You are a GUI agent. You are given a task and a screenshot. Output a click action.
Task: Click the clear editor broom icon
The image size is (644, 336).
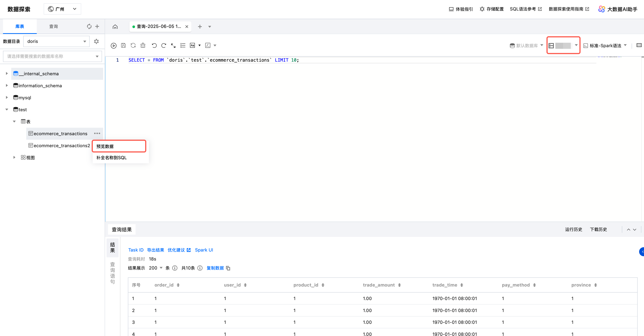pos(143,46)
